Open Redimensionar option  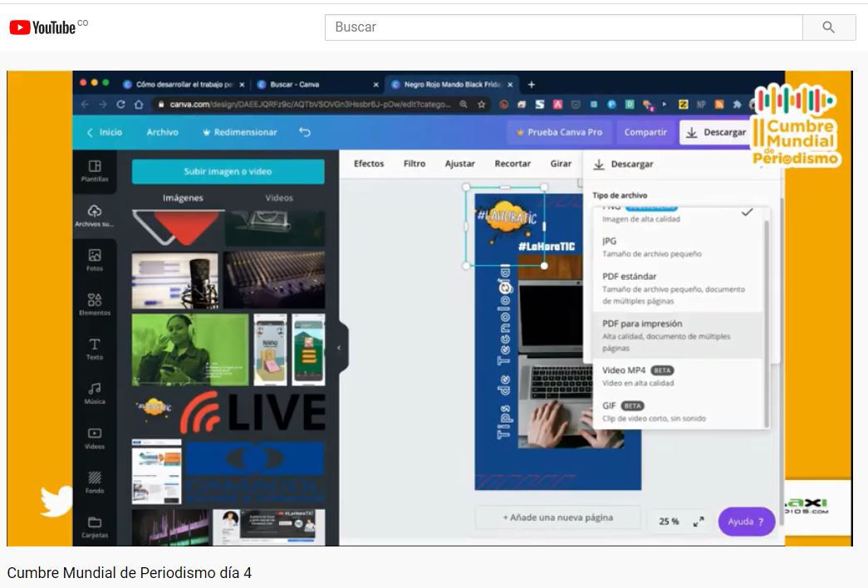click(240, 132)
